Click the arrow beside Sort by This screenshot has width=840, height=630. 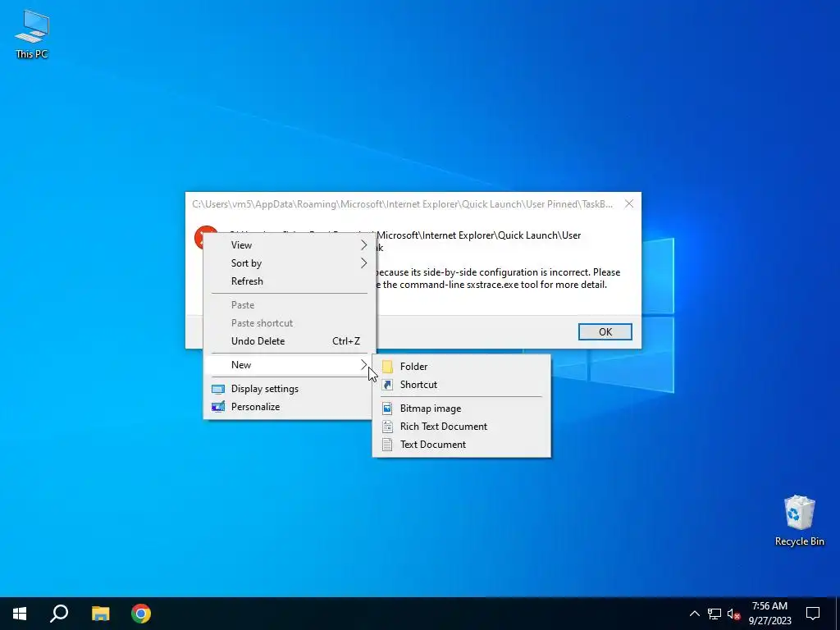[363, 263]
